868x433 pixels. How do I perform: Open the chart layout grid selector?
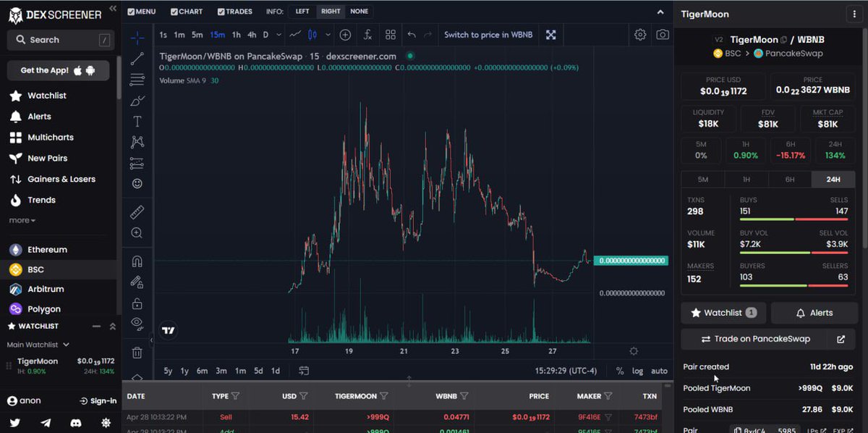pos(391,35)
